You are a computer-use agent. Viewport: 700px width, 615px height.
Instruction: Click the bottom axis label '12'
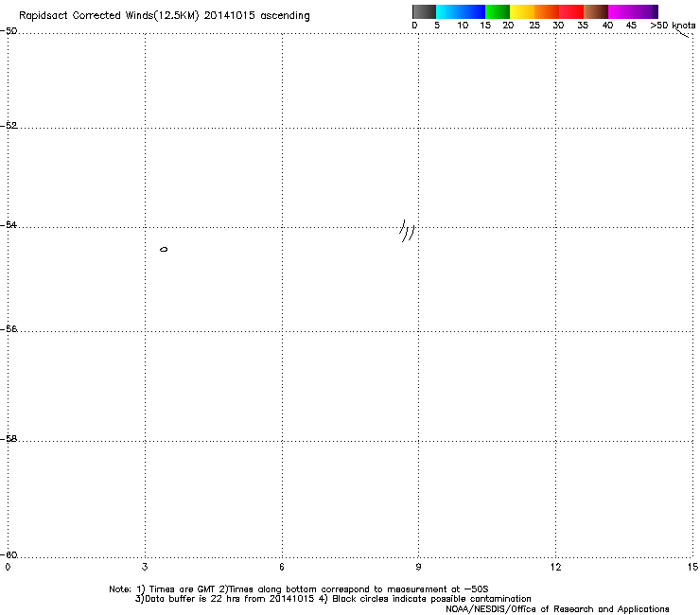coord(555,567)
